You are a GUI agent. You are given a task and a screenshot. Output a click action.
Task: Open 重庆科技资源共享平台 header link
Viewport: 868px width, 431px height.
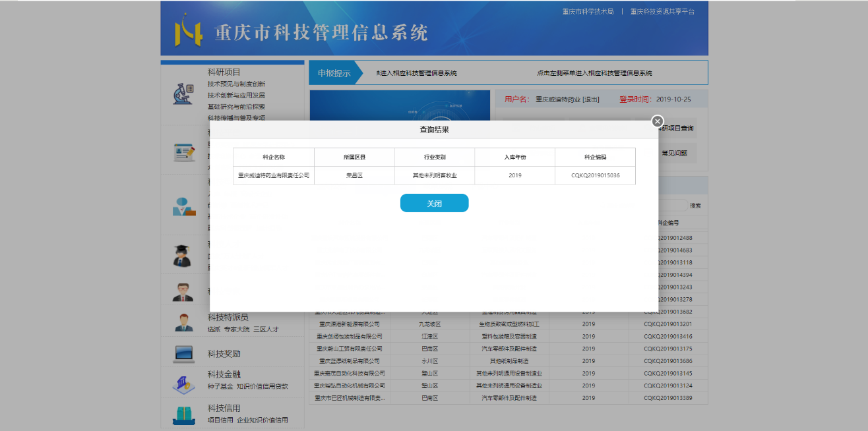point(662,11)
